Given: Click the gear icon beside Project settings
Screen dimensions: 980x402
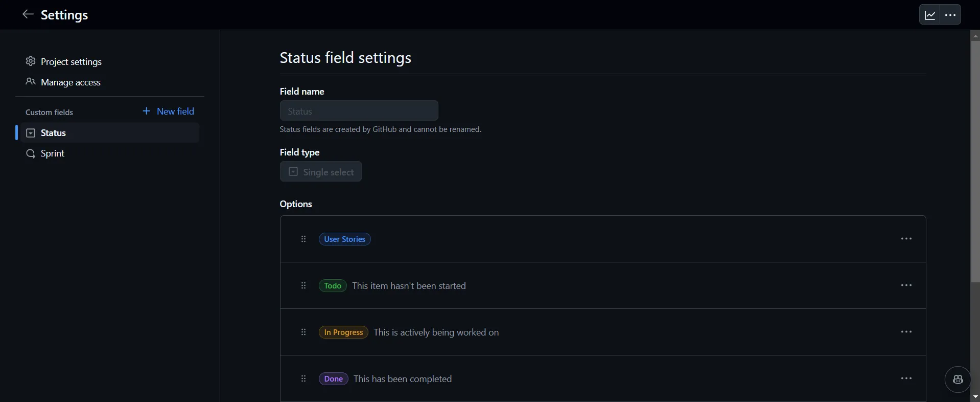Looking at the screenshot, I should pyautogui.click(x=31, y=61).
